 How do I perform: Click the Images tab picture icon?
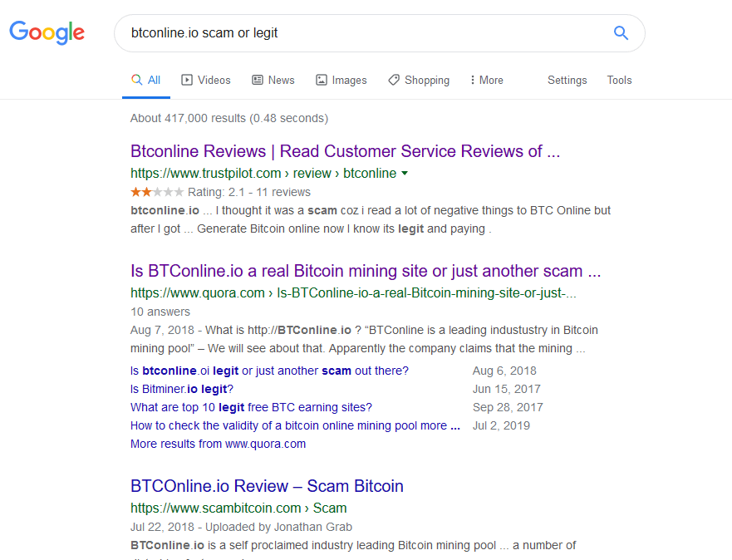(x=322, y=80)
